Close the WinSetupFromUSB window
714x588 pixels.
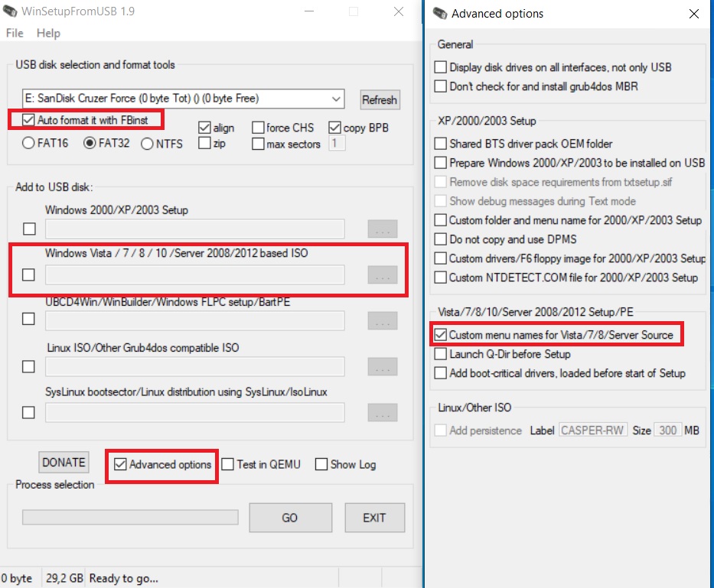pyautogui.click(x=399, y=11)
